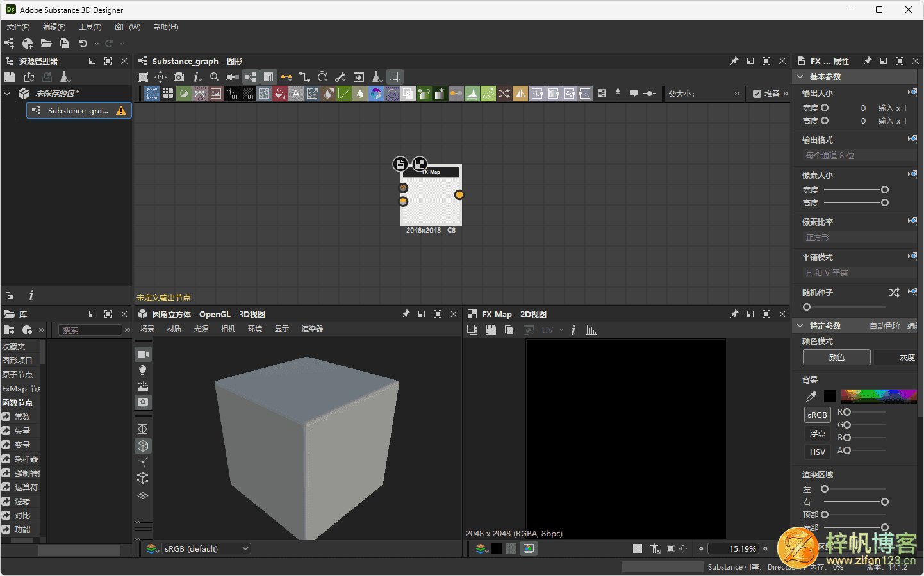Pin the FX-Map 2D view panel
This screenshot has width=924, height=576.
tap(734, 314)
